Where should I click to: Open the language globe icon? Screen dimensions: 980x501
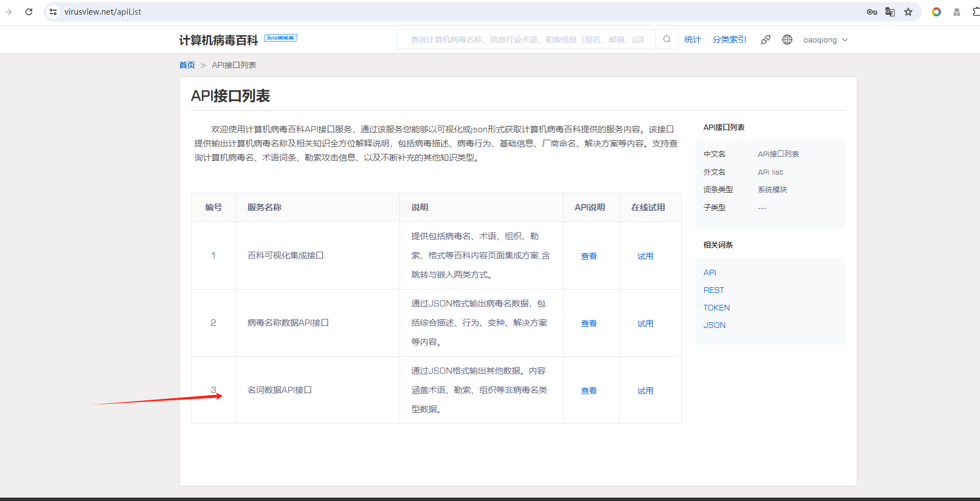[787, 40]
